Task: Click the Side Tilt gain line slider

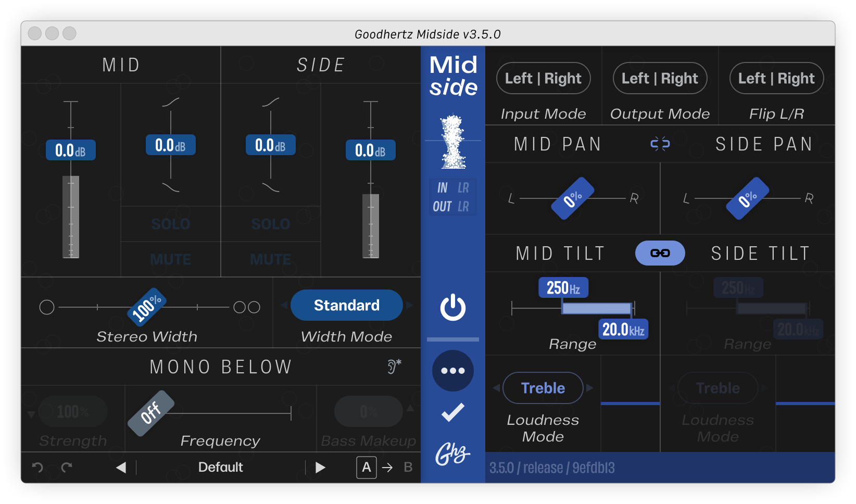Action: pyautogui.click(x=805, y=404)
